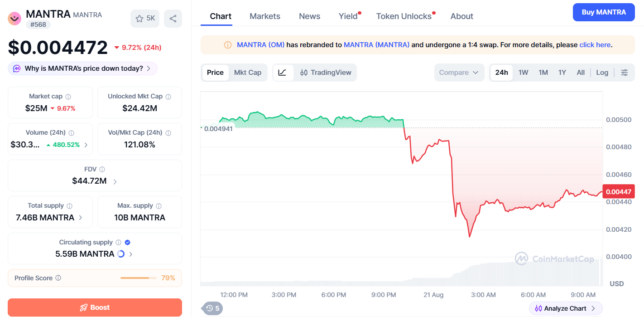Click the Total supply info icon
Image resolution: width=644 pixels, height=317 pixels.
click(x=70, y=206)
